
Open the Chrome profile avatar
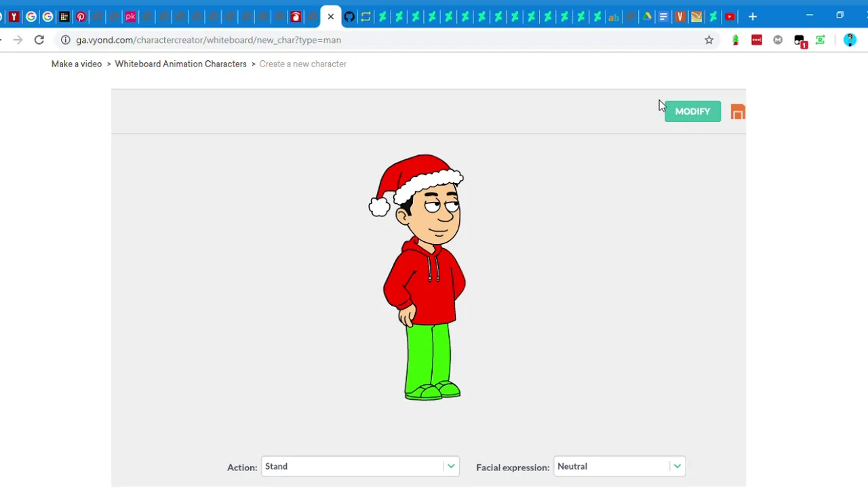pyautogui.click(x=850, y=40)
